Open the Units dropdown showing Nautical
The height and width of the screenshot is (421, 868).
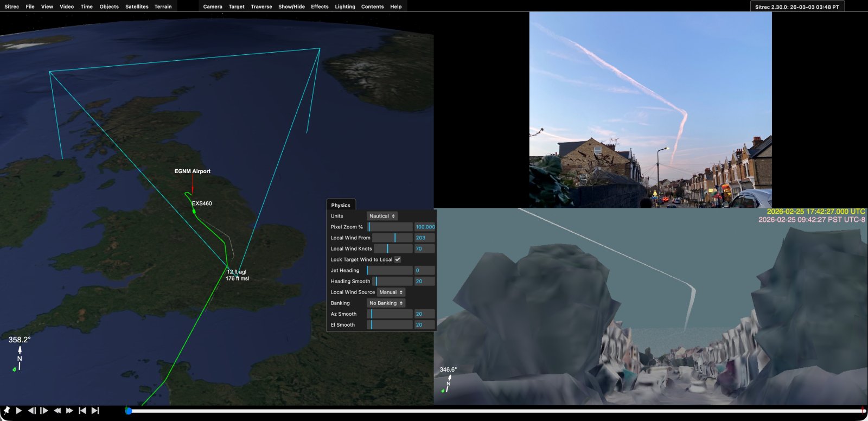382,216
